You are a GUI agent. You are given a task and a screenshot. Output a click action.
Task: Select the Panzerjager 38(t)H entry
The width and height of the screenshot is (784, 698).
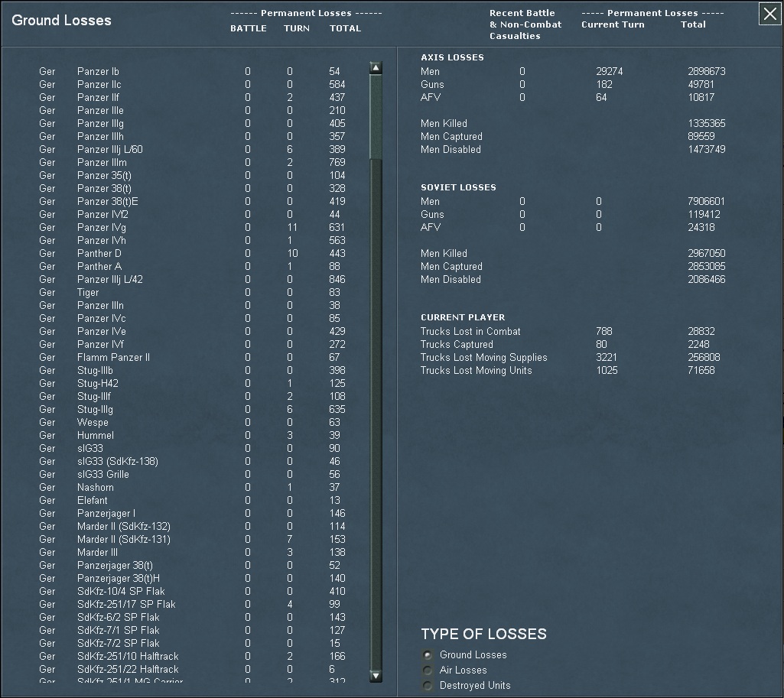119,578
